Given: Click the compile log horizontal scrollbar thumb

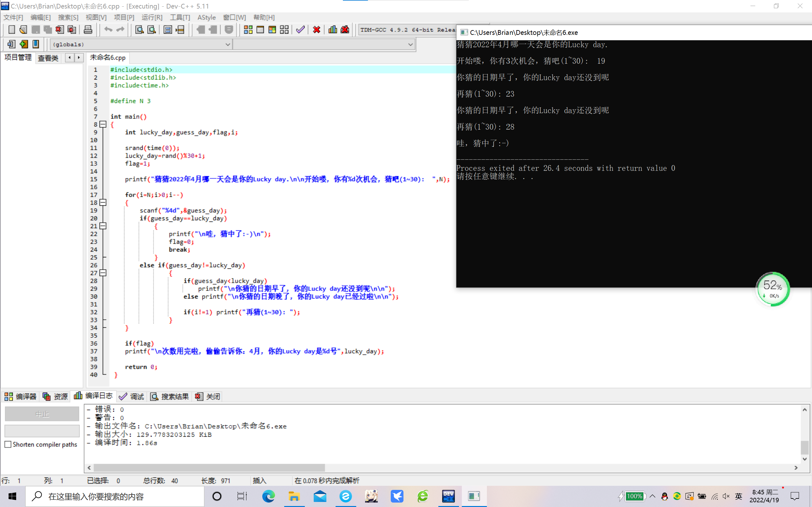Looking at the screenshot, I should pyautogui.click(x=209, y=467).
